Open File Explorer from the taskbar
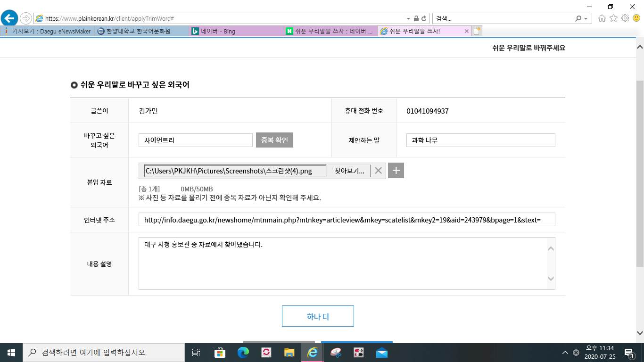 coord(289,353)
